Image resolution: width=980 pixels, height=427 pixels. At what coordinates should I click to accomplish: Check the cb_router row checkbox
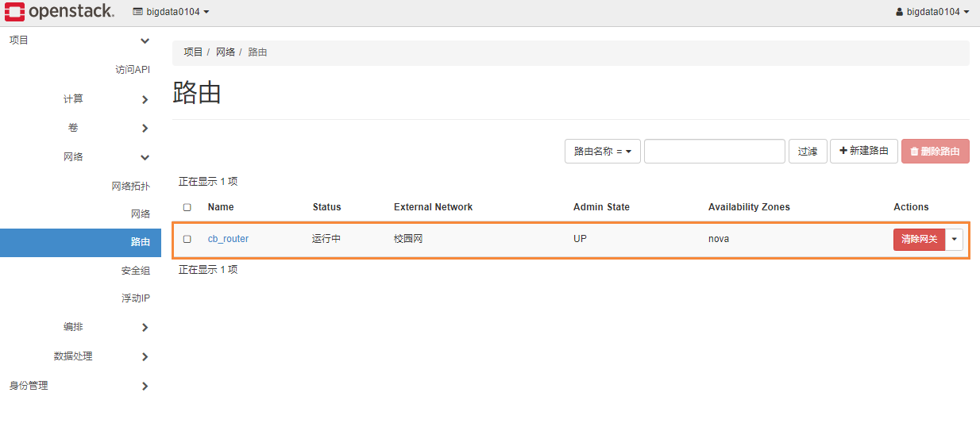[187, 239]
